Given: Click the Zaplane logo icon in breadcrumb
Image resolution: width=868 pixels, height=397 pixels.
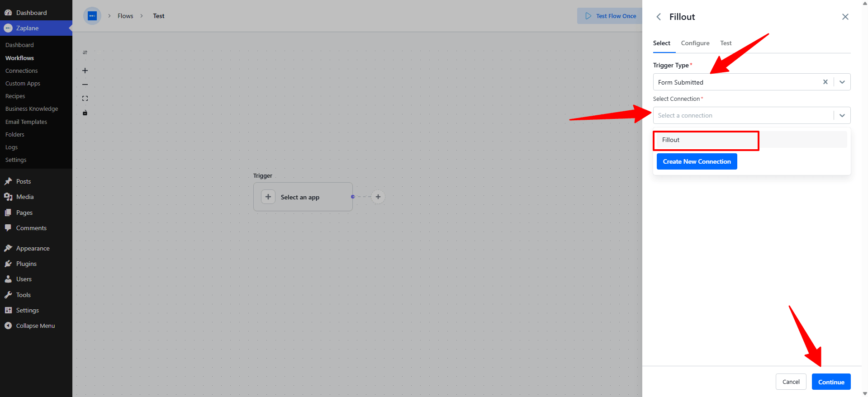Looking at the screenshot, I should point(92,16).
